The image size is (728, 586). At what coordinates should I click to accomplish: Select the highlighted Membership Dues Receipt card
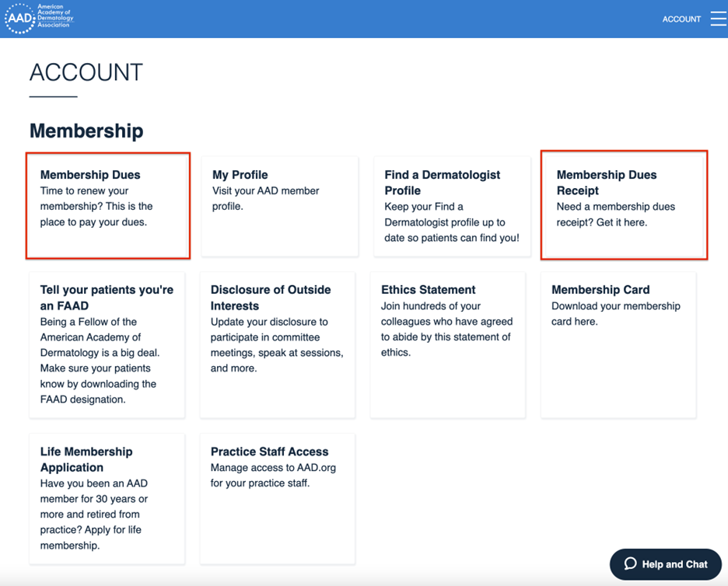point(623,204)
